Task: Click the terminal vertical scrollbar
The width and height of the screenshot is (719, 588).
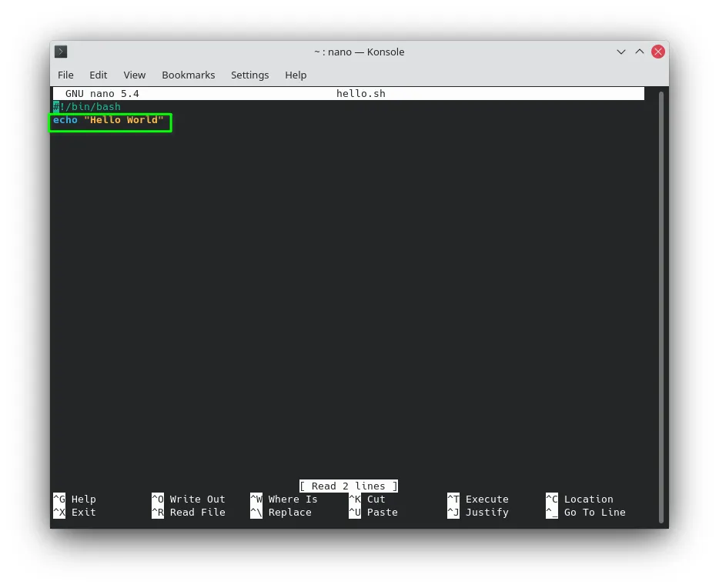Action: (x=661, y=307)
